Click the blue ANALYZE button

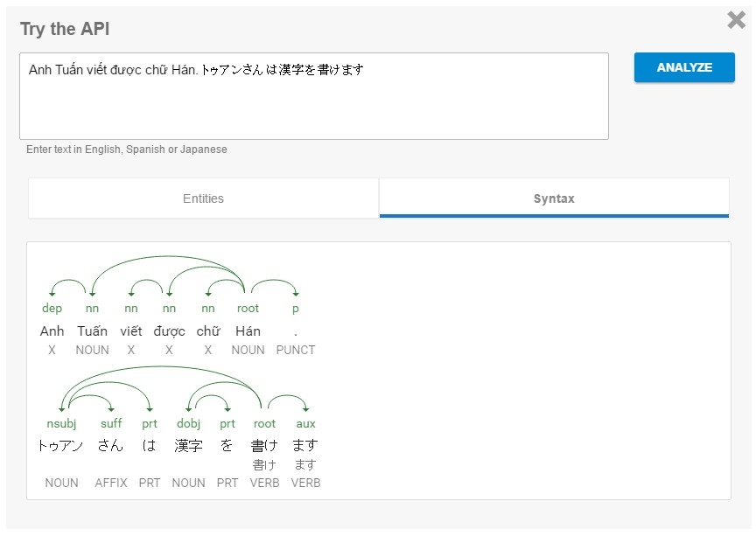click(684, 67)
